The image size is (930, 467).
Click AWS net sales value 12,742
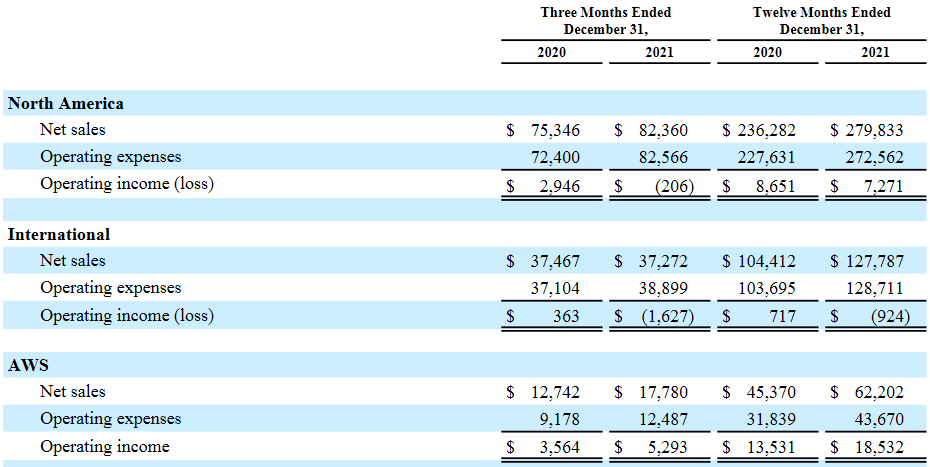coord(556,392)
